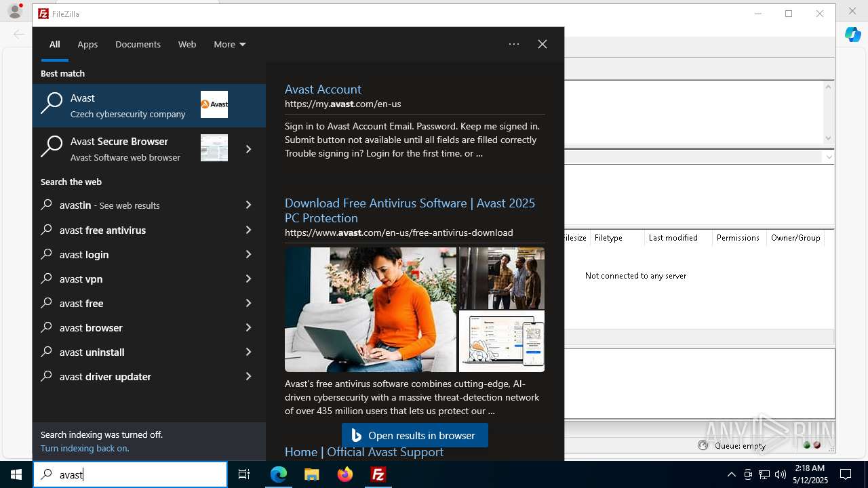Switch to the Web search tab
The image size is (868, 488).
[x=187, y=44]
